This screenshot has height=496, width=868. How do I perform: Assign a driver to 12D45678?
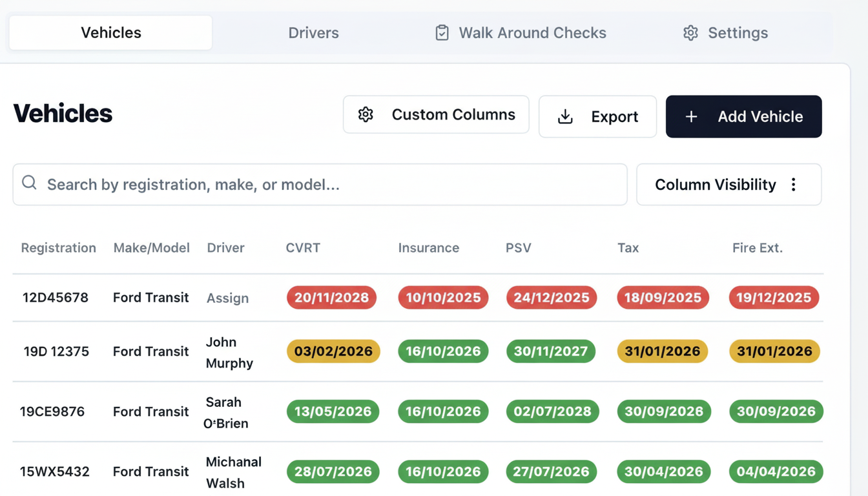tap(227, 298)
